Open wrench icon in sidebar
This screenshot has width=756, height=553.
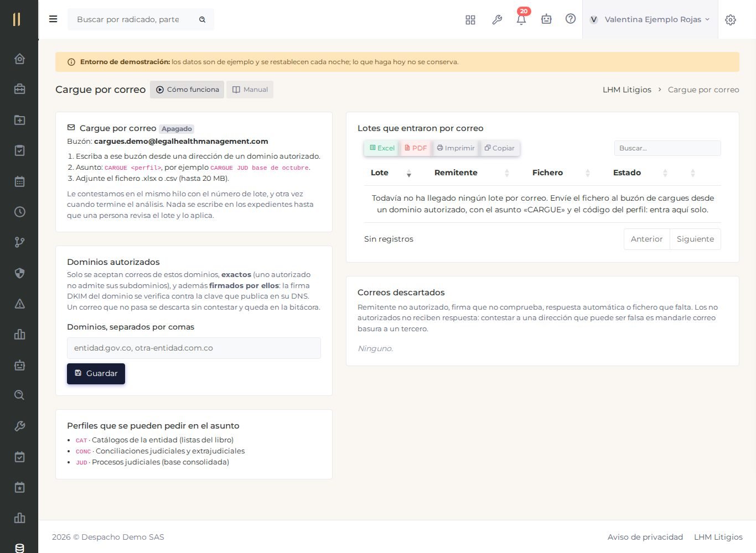click(19, 426)
